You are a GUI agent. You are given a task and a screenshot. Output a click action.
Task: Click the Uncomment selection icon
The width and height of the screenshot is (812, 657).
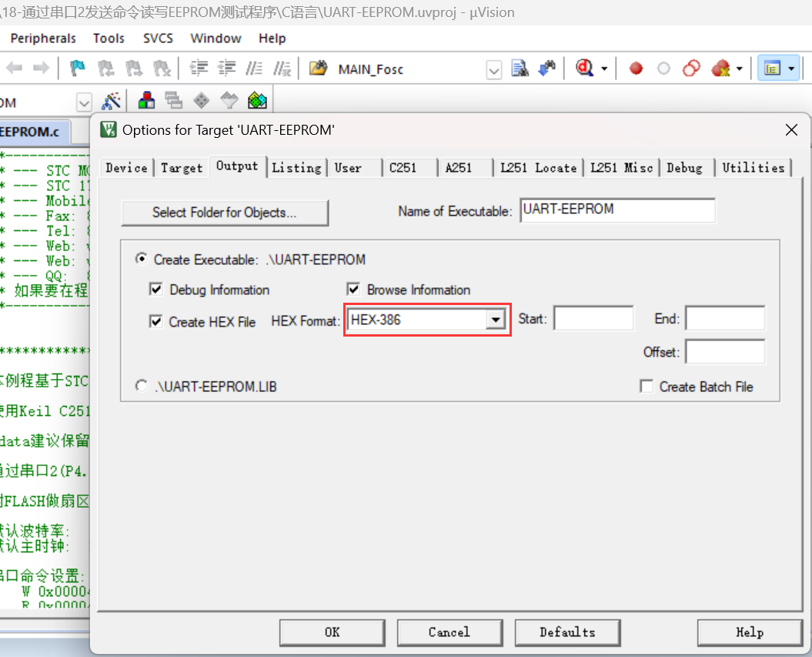click(x=282, y=68)
